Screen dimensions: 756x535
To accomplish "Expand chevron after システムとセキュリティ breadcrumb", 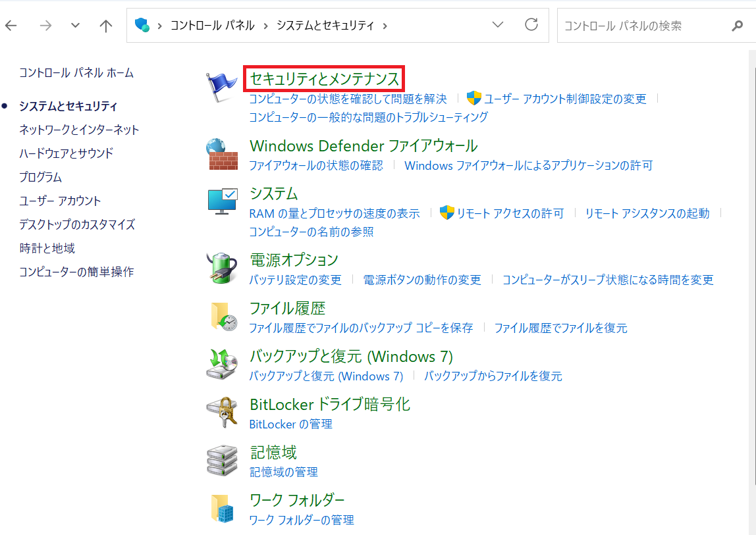I will tap(385, 26).
